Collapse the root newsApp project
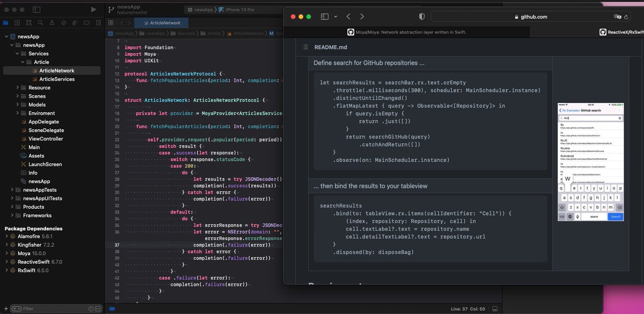 click(6, 36)
